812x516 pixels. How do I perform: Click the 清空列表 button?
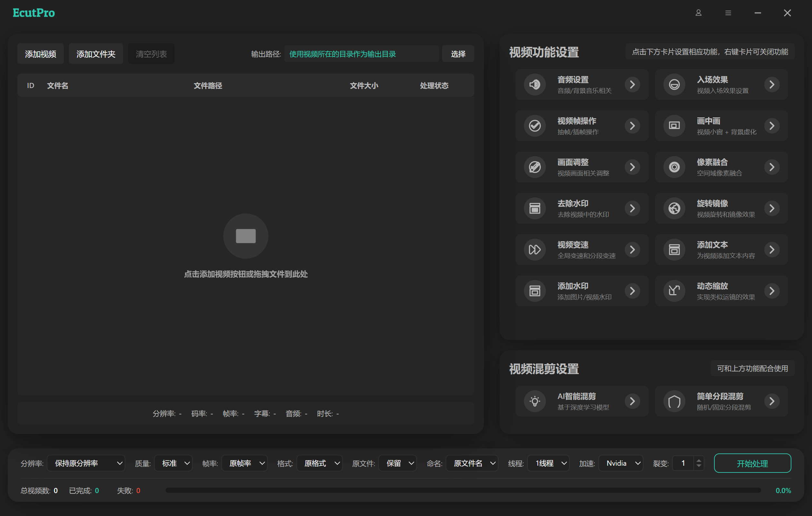coord(151,54)
